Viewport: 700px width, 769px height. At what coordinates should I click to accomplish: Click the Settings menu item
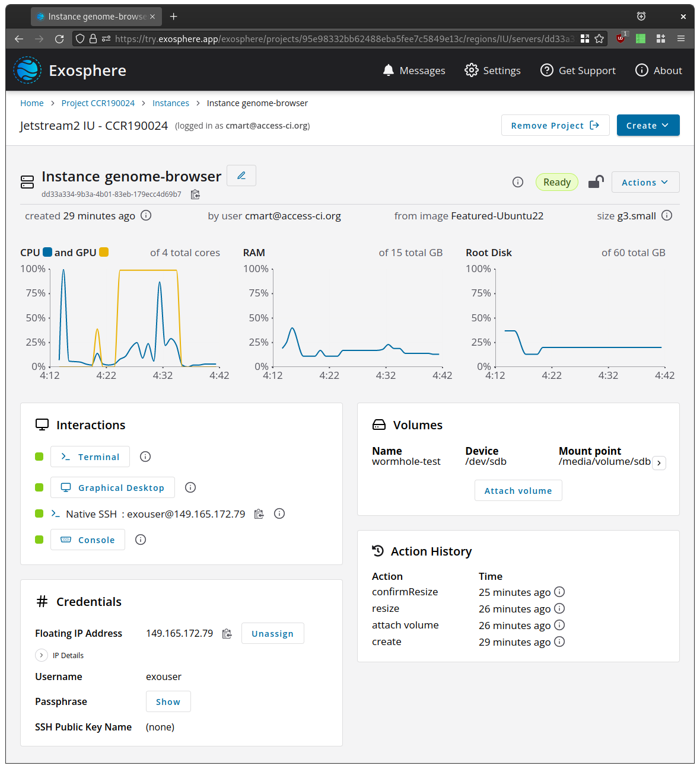click(493, 71)
